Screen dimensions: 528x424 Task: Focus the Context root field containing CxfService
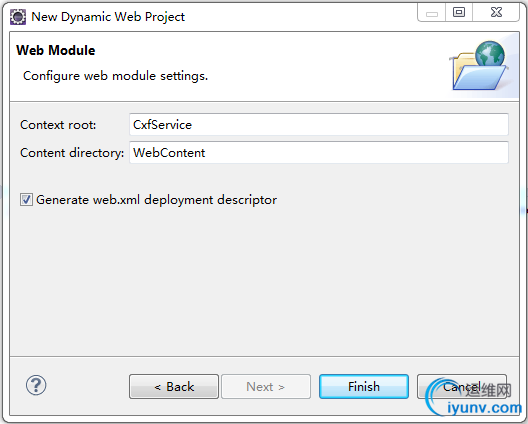319,125
